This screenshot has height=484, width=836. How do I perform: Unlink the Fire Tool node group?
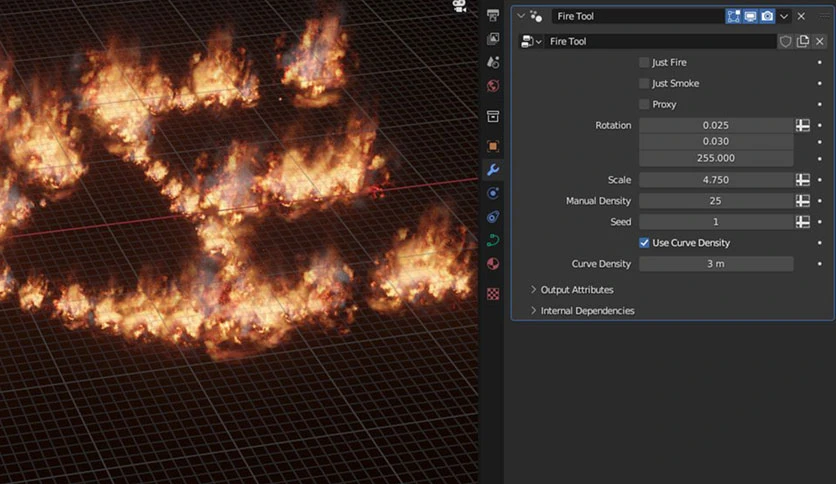[819, 42]
